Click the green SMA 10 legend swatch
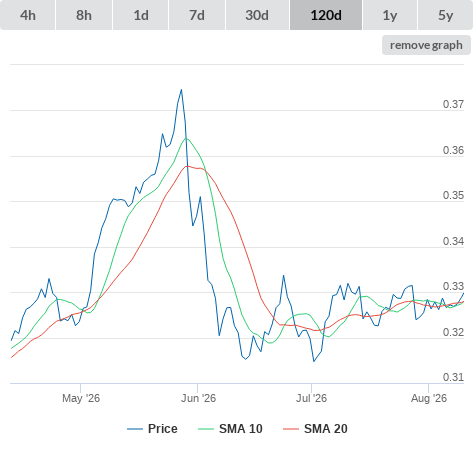 [x=206, y=429]
